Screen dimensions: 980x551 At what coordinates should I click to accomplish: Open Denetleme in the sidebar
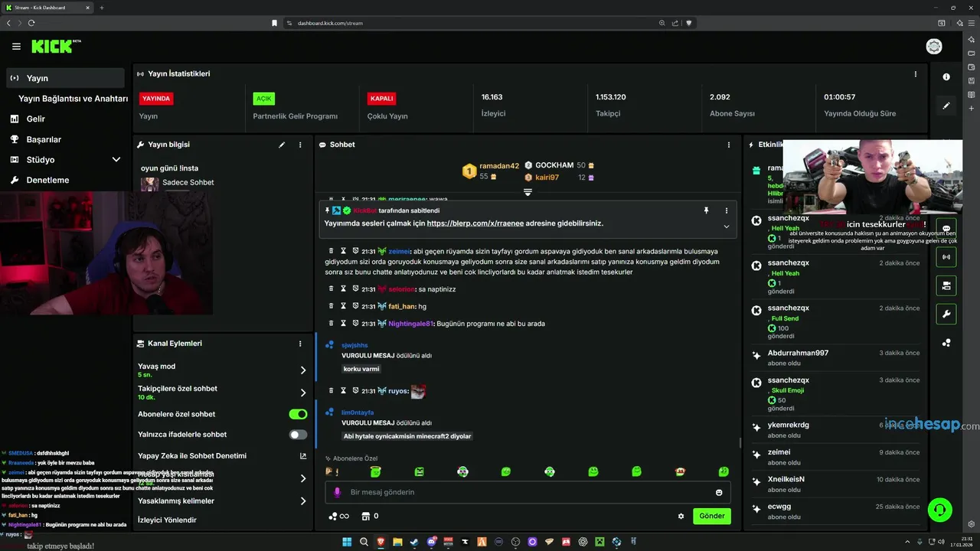[x=47, y=181]
